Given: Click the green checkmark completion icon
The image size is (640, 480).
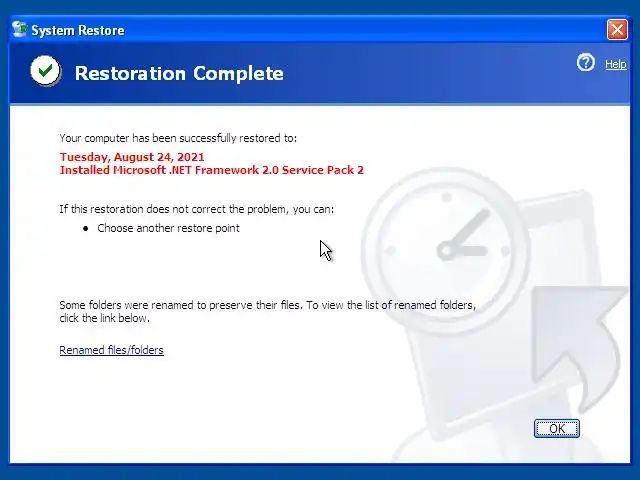Looking at the screenshot, I should pyautogui.click(x=46, y=71).
